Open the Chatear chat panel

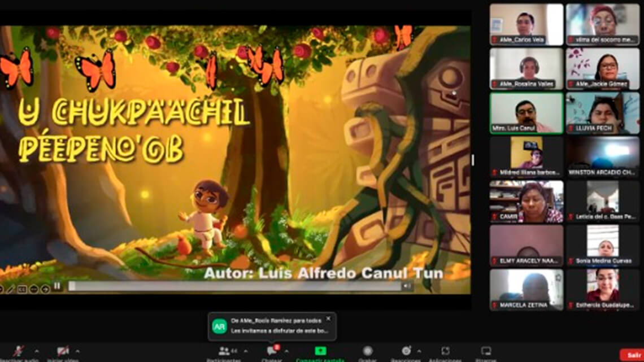pos(272,351)
